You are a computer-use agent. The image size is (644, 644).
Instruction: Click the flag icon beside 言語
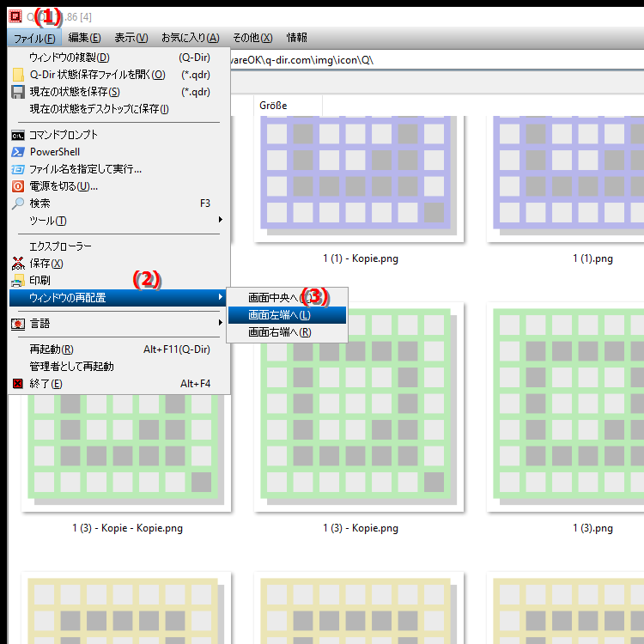pos(18,324)
